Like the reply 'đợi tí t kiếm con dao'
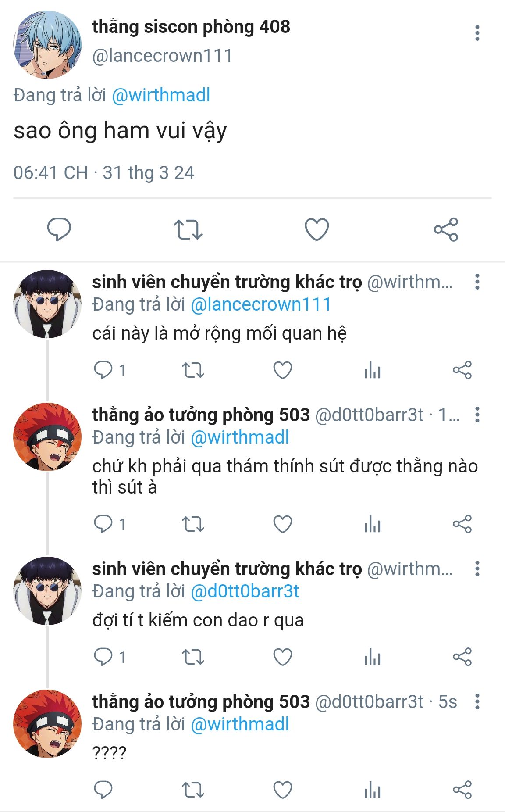Image resolution: width=505 pixels, height=812 pixels. pyautogui.click(x=283, y=657)
